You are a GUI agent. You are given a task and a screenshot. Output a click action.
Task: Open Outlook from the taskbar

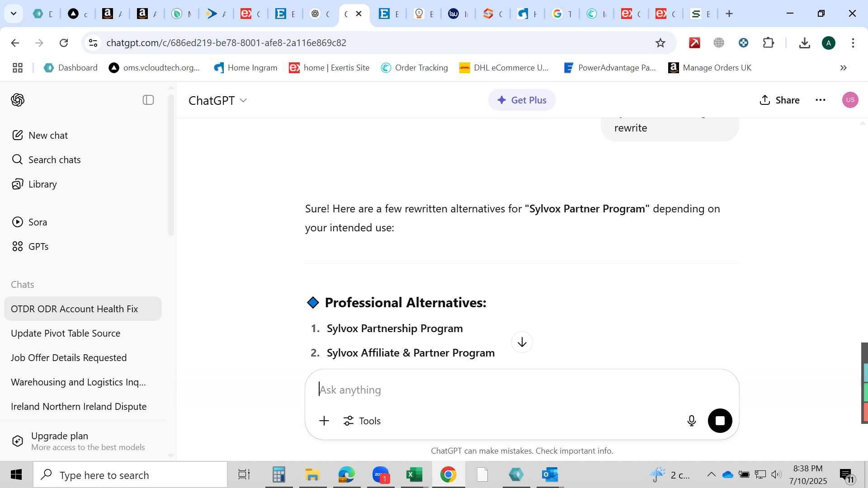[550, 475]
